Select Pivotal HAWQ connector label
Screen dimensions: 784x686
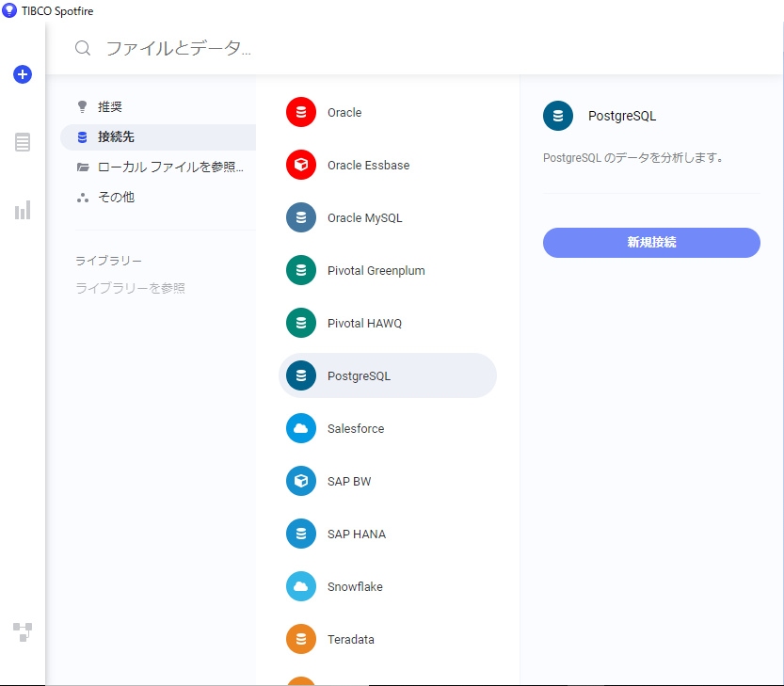click(x=364, y=324)
